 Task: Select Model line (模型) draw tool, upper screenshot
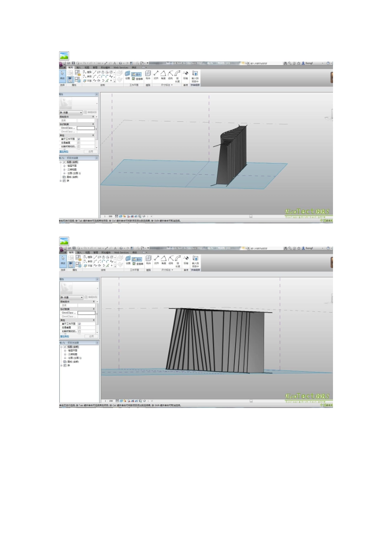(x=87, y=72)
